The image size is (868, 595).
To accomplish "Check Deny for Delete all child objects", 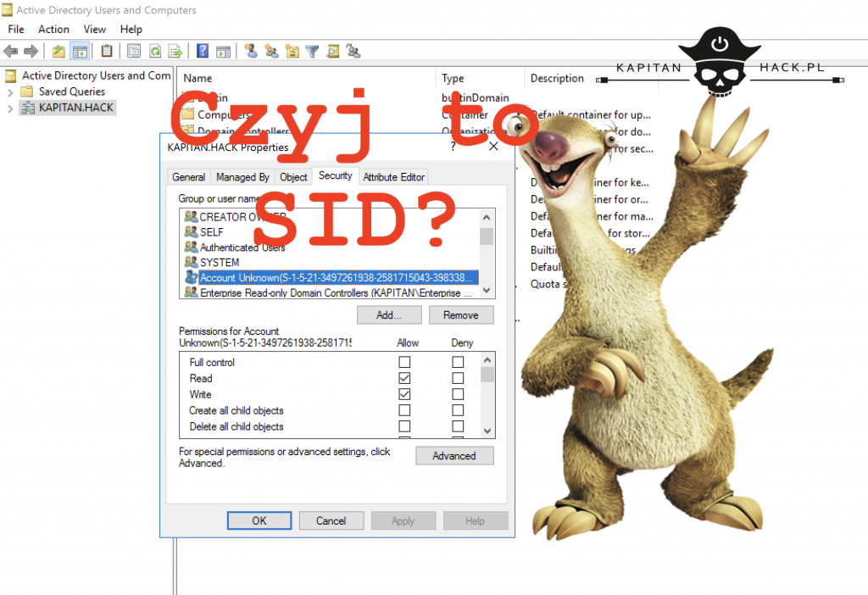I will pyautogui.click(x=458, y=426).
